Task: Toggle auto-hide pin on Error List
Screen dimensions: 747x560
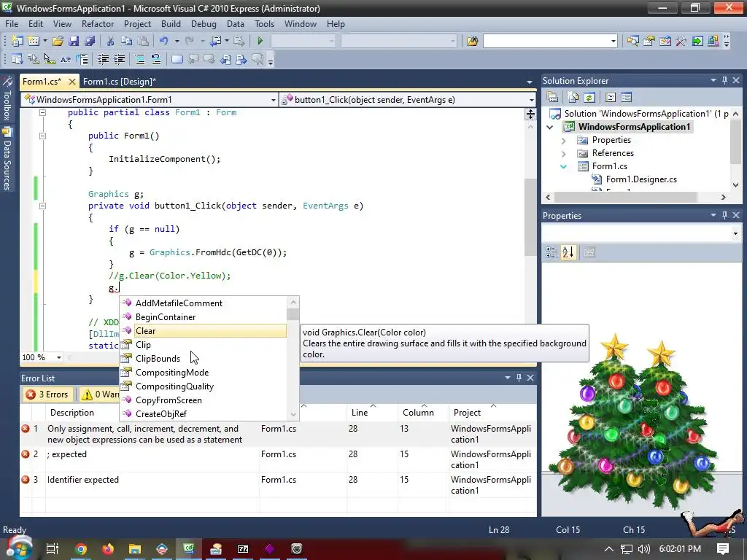Action: (x=519, y=378)
